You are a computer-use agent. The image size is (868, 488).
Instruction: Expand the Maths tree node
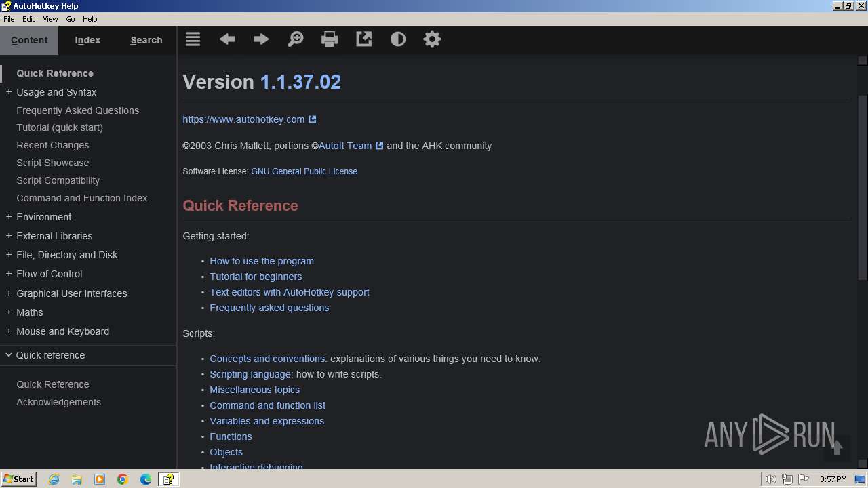pos(9,312)
